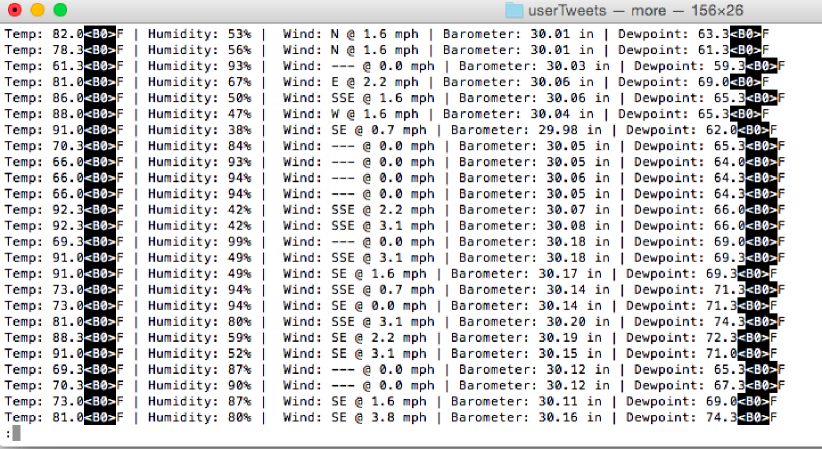Pick the text "Wind: SE @ 0.0 mph"
This screenshot has width=822, height=449.
pyautogui.click(x=355, y=306)
